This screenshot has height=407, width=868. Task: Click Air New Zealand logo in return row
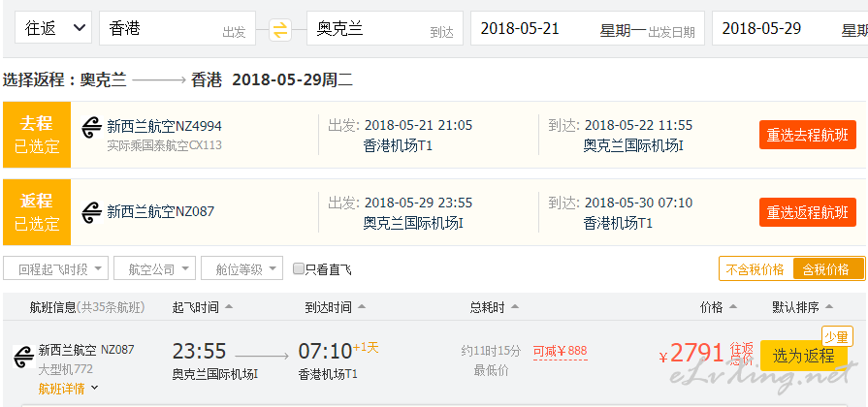91,213
